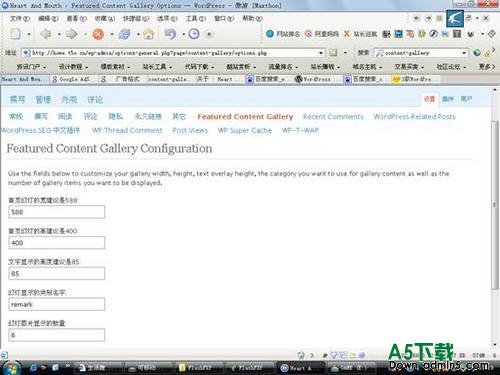
Task: Click the blue undo arrow icon
Action: (170, 34)
